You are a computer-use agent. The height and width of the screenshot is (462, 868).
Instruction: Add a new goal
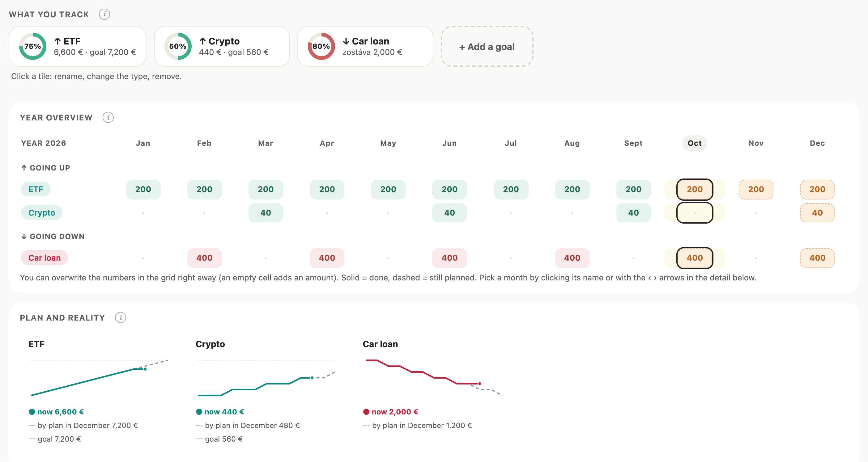point(487,46)
